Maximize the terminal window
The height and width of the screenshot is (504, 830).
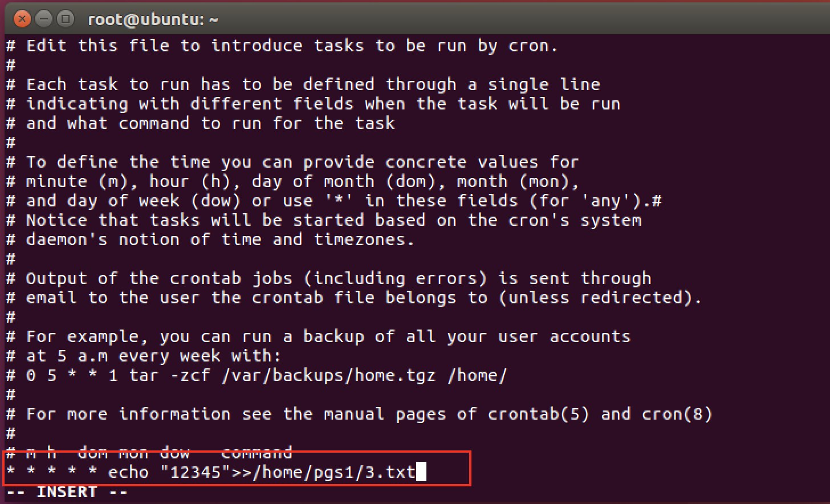coord(67,19)
